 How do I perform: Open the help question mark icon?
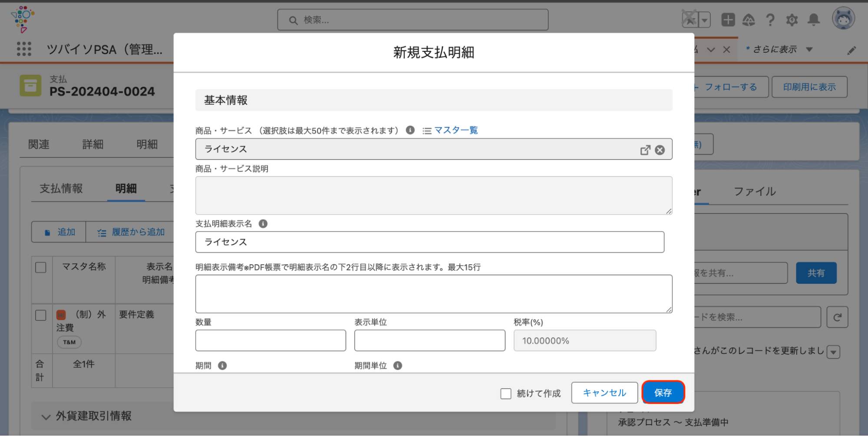[x=770, y=20]
